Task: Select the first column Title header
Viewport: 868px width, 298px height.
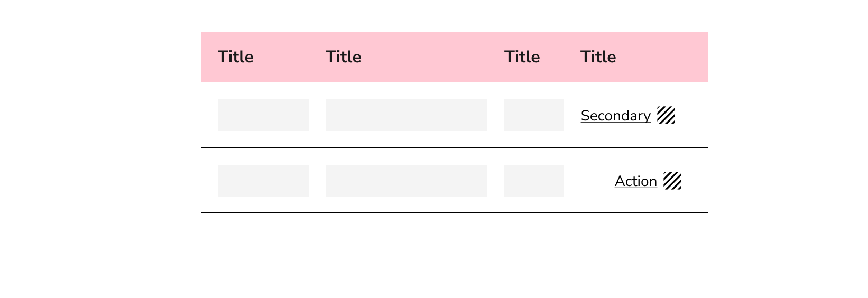Action: point(236,57)
